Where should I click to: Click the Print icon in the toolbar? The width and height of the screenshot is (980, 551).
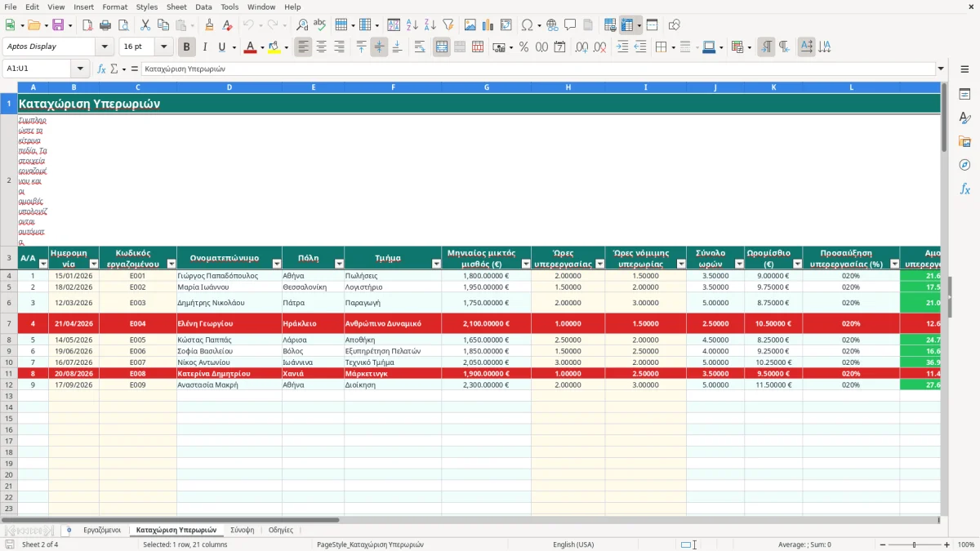point(105,25)
